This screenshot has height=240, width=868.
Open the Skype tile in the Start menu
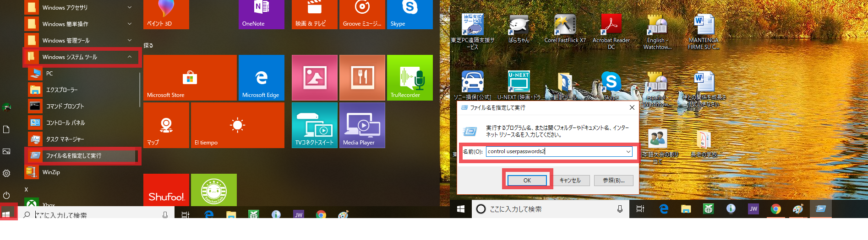pyautogui.click(x=410, y=15)
